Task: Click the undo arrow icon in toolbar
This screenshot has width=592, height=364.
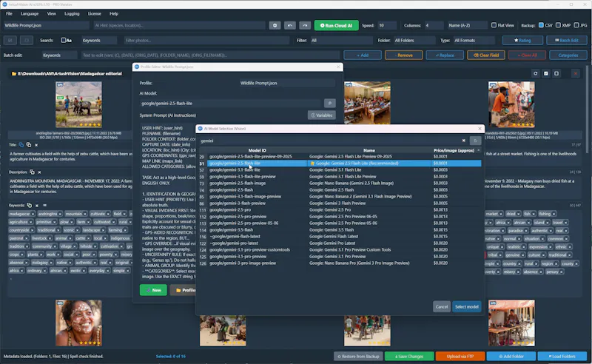Action: 289,25
